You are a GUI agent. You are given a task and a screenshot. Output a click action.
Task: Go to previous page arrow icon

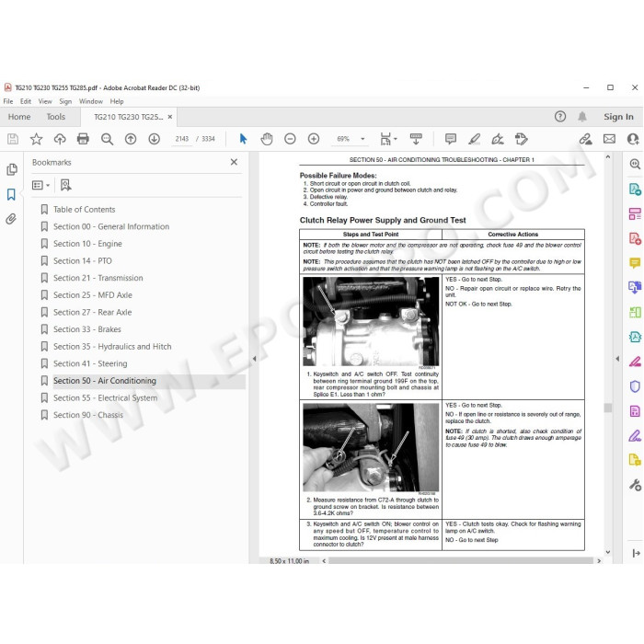[x=131, y=139]
